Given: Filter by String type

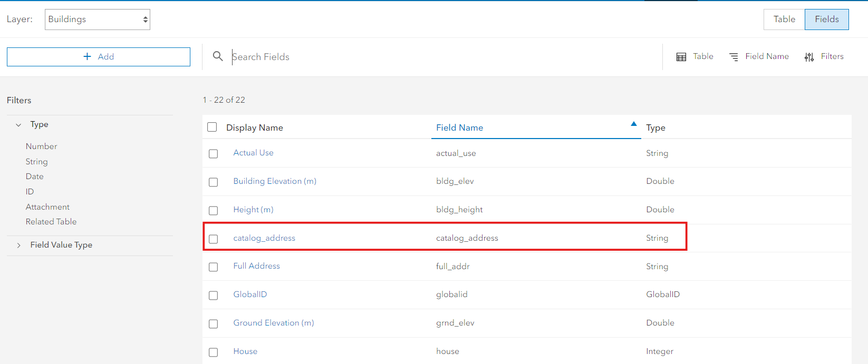Looking at the screenshot, I should [36, 162].
